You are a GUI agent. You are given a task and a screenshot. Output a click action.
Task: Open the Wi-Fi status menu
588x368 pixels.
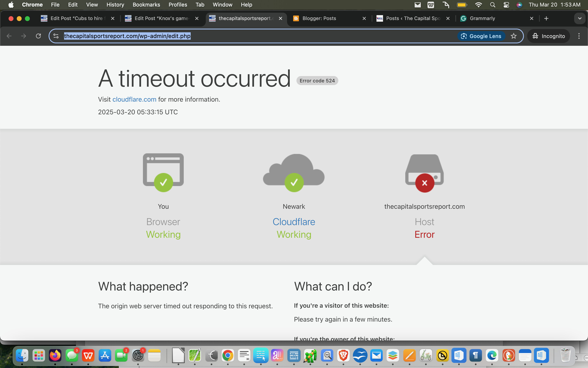478,5
